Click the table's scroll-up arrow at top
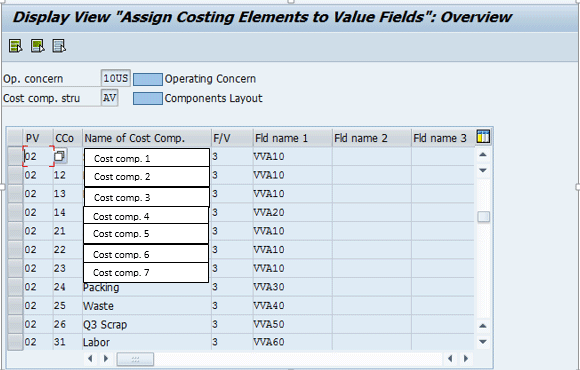The height and width of the screenshot is (370, 580). tap(483, 155)
